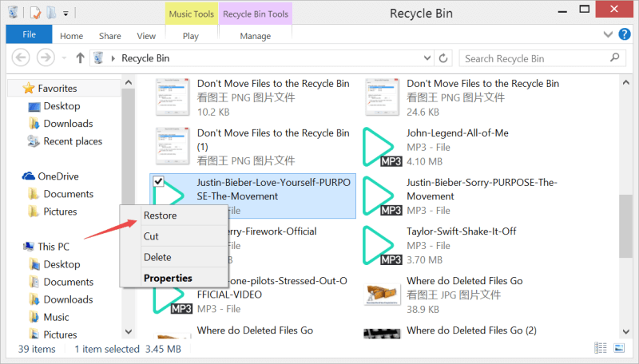
Task: Open Help with the question mark icon
Action: pyautogui.click(x=625, y=34)
